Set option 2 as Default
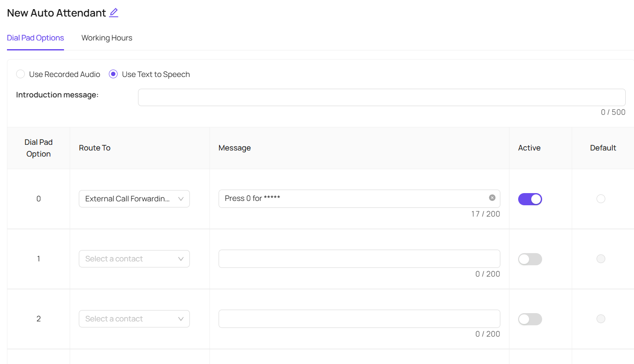Screen dimensions: 634x364 (601, 319)
